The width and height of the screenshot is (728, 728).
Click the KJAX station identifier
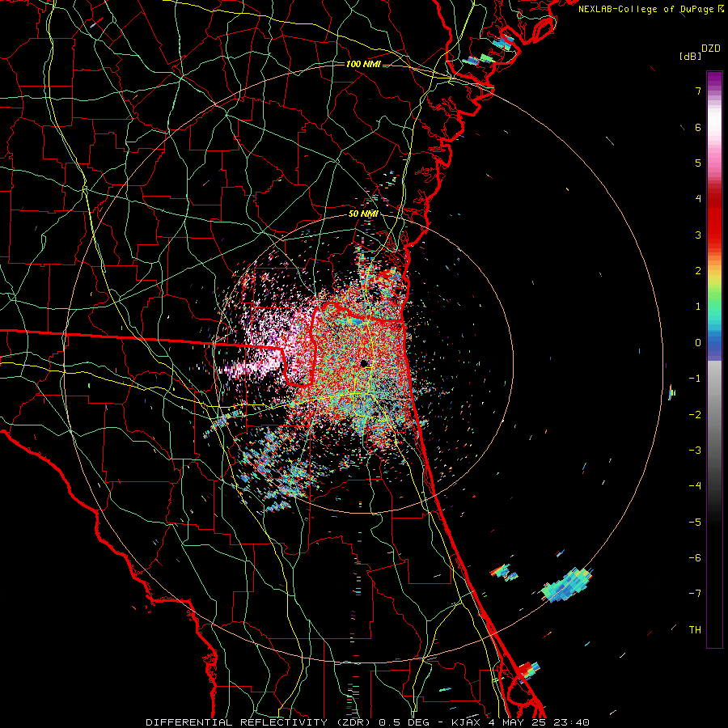[466, 722]
